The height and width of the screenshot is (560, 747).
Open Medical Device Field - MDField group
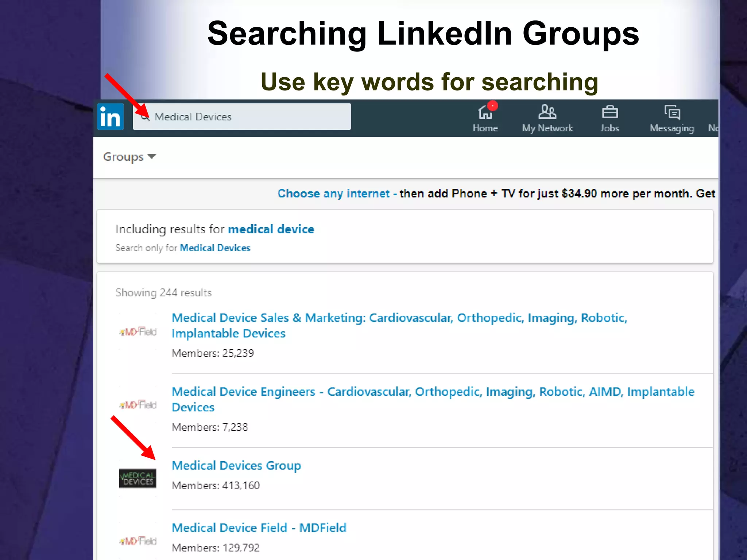click(x=259, y=528)
